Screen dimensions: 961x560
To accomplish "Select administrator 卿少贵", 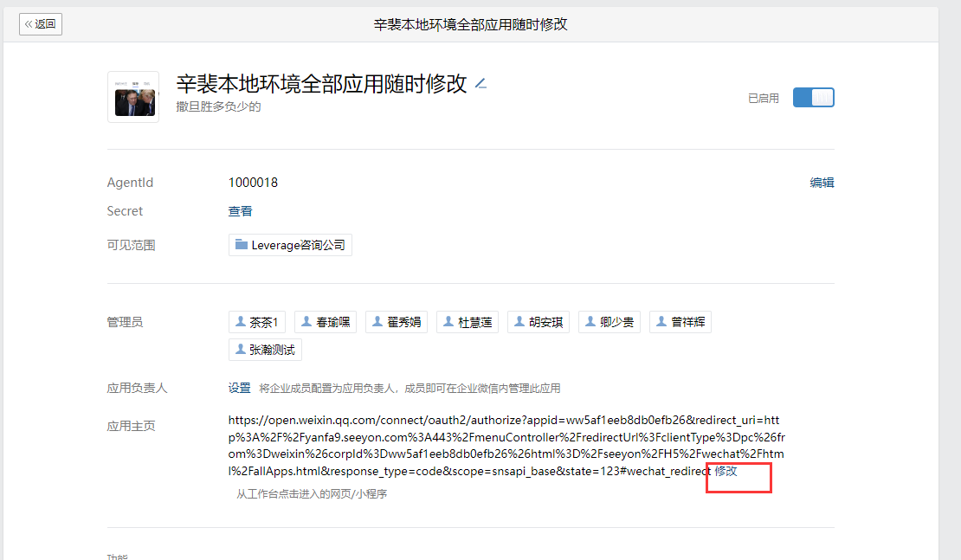I will (x=609, y=322).
